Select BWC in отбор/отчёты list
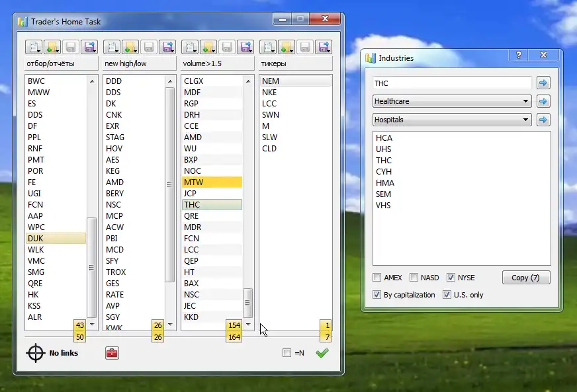This screenshot has height=392, width=577. 56,81
